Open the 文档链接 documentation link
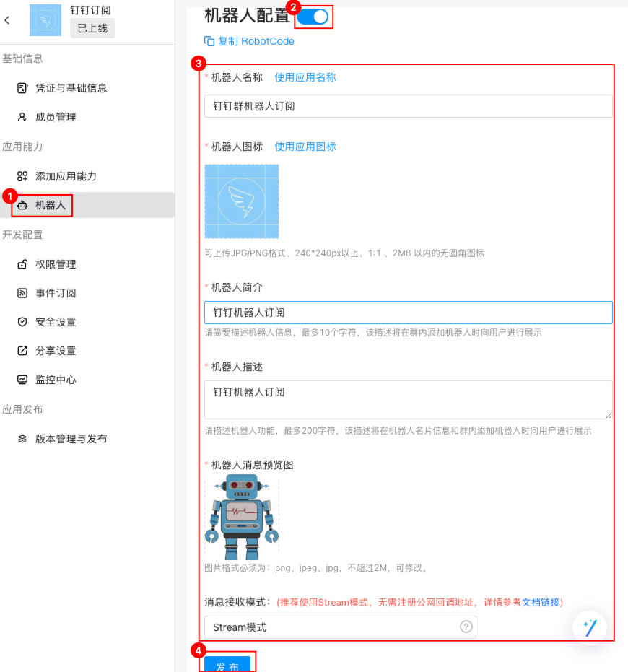The image size is (628, 672). (541, 602)
